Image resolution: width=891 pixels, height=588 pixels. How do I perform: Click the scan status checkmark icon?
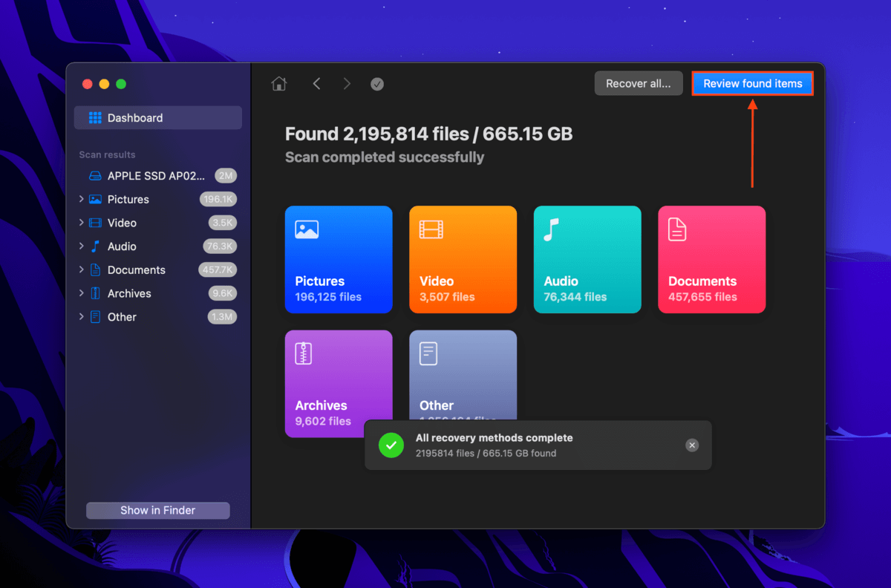(x=377, y=84)
